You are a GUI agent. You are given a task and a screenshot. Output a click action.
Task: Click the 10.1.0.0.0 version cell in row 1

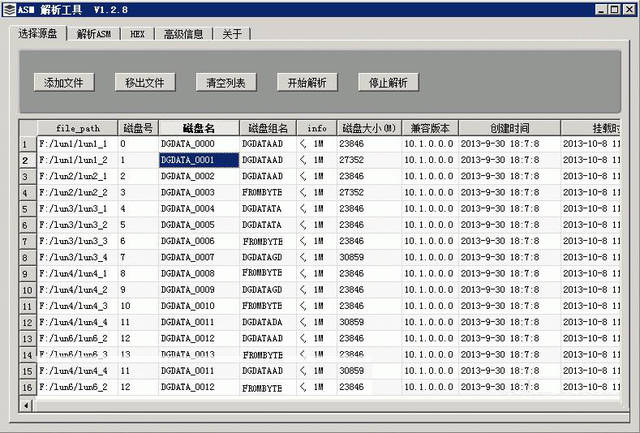click(x=430, y=144)
